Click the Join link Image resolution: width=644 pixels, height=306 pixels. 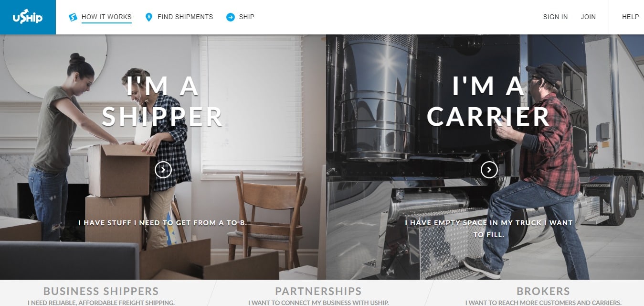(x=588, y=17)
